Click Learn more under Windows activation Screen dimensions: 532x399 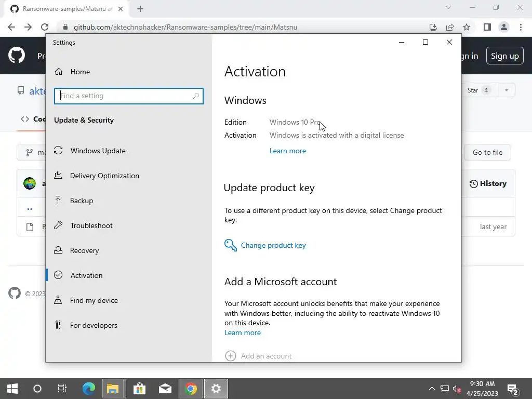click(x=288, y=151)
